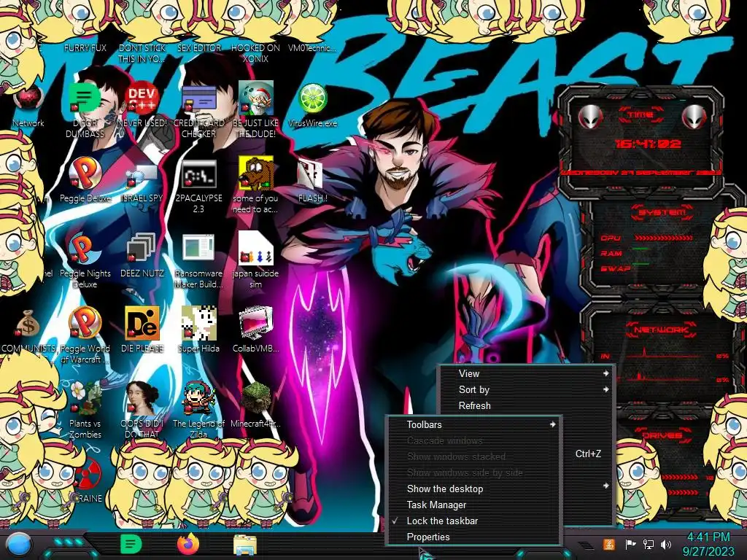Open the taskbar clock showing 4:41 PM

click(x=708, y=544)
